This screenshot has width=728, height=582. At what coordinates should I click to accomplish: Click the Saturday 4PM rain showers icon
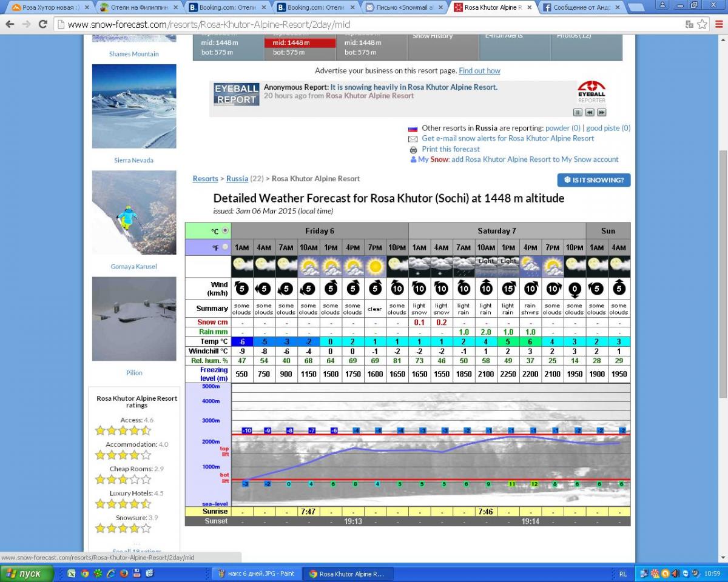point(530,267)
